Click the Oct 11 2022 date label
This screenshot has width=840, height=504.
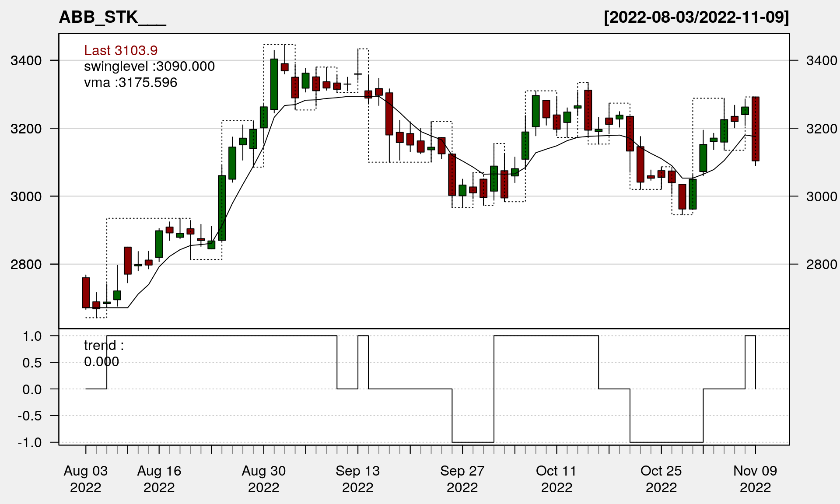556,479
